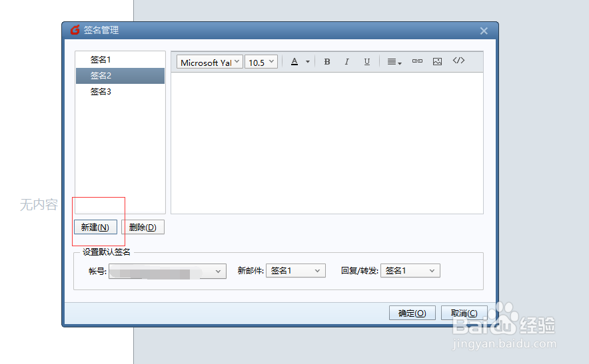This screenshot has height=364, width=589.
Task: Toggle underline formatting
Action: [367, 61]
